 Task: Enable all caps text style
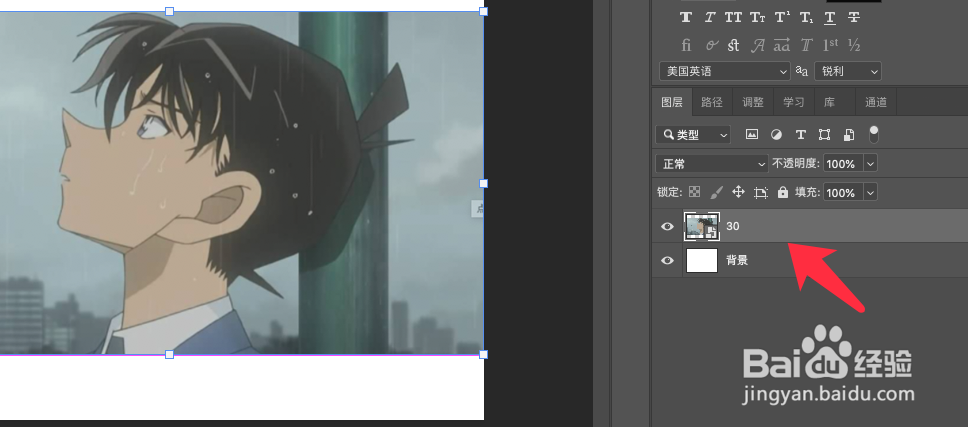(733, 17)
